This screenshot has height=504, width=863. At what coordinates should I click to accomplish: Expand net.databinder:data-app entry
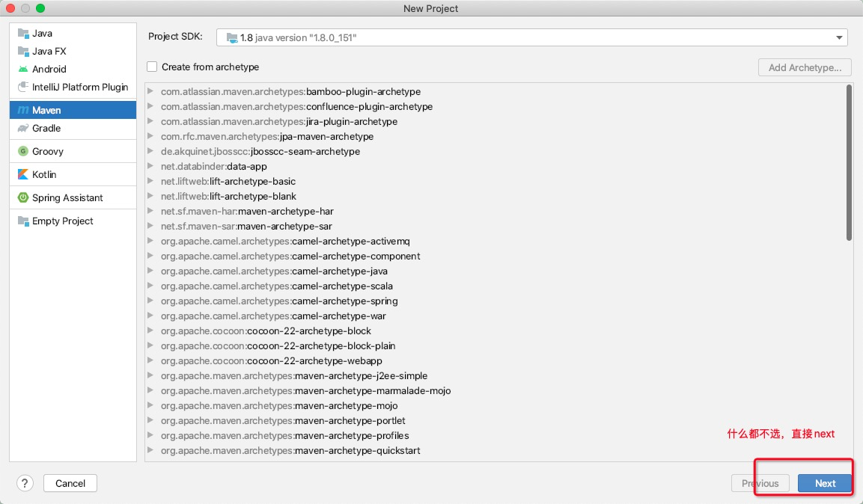(x=150, y=166)
